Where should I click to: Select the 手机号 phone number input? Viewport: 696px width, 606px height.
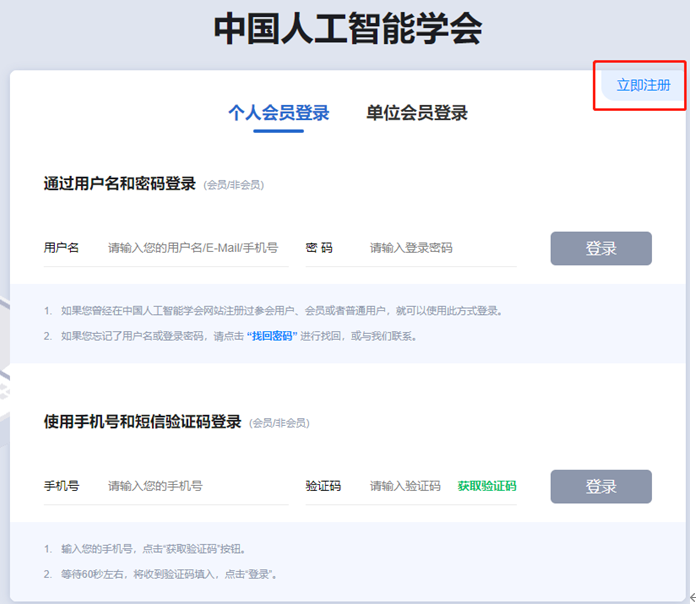pyautogui.click(x=193, y=486)
